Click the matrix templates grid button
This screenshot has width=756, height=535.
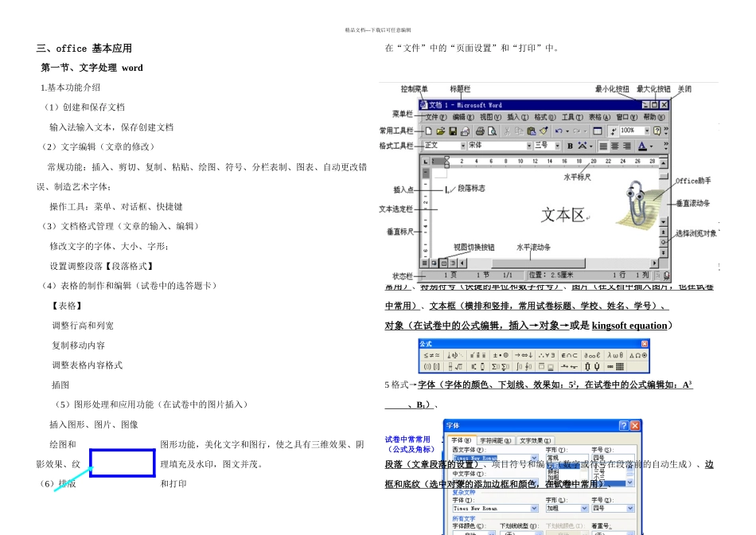tap(615, 367)
